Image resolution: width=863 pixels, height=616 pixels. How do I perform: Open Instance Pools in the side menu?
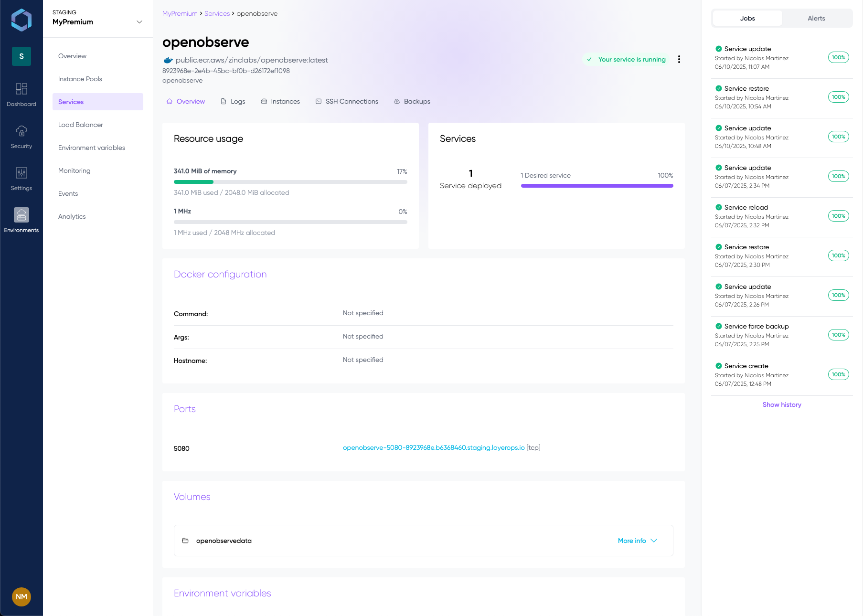point(98,79)
